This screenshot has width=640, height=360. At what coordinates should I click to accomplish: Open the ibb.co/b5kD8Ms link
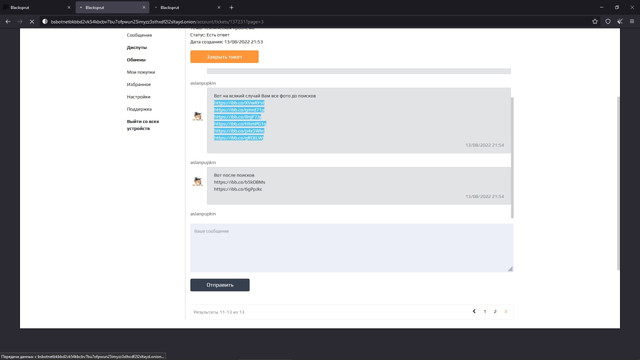[x=240, y=182]
